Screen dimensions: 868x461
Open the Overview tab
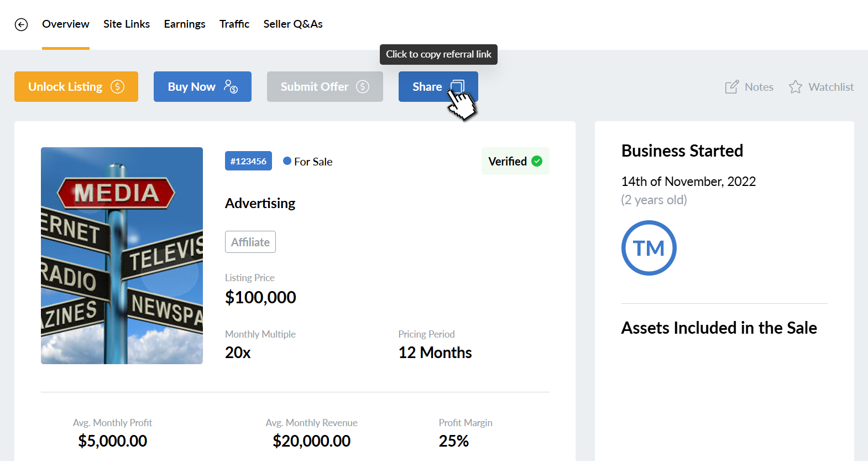(x=65, y=24)
